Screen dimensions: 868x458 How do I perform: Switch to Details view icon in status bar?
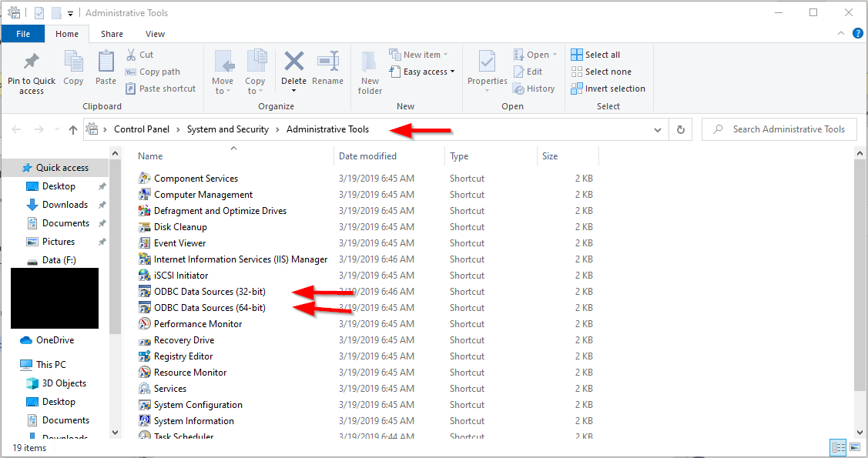tap(839, 447)
